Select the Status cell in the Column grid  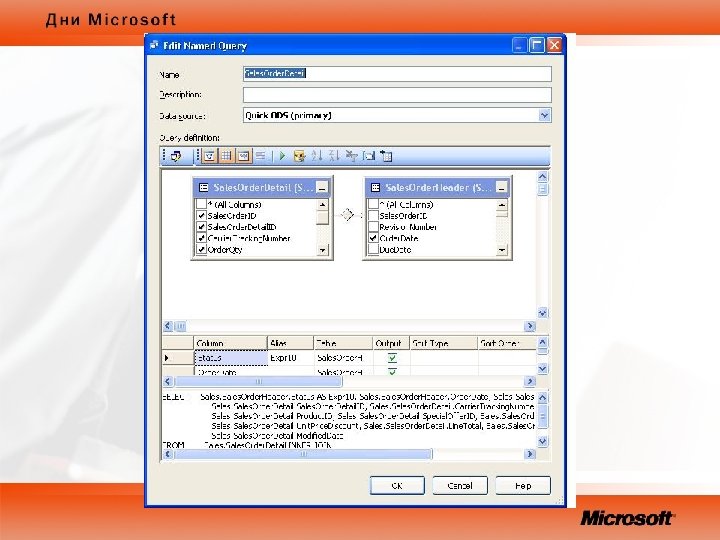coord(231,358)
